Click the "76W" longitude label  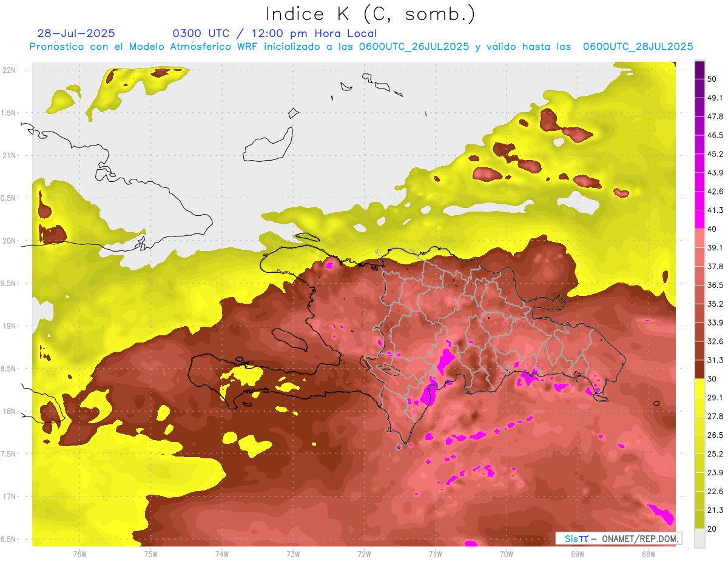pyautogui.click(x=79, y=554)
